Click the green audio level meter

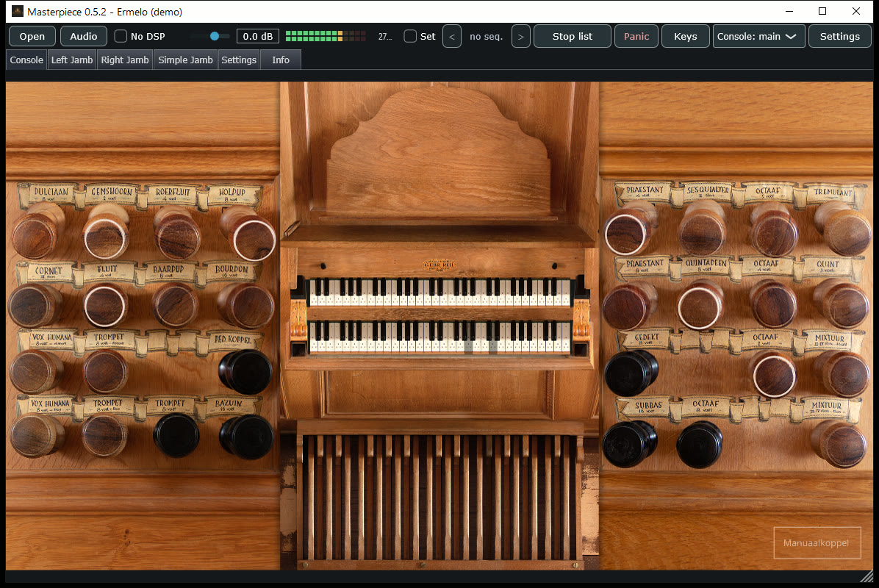pyautogui.click(x=326, y=37)
